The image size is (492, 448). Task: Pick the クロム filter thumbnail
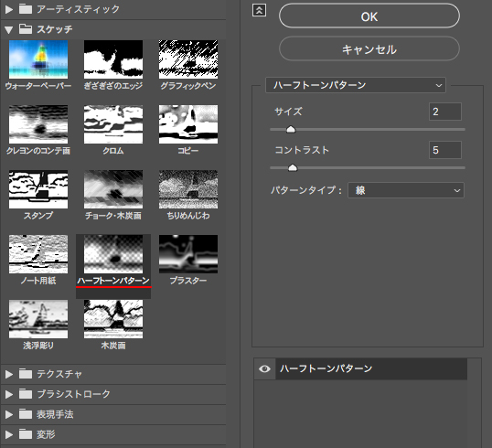tap(113, 124)
